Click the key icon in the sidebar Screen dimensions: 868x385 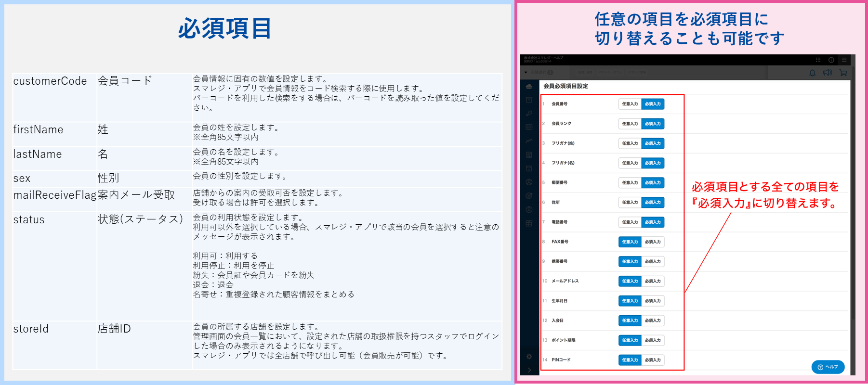click(529, 114)
